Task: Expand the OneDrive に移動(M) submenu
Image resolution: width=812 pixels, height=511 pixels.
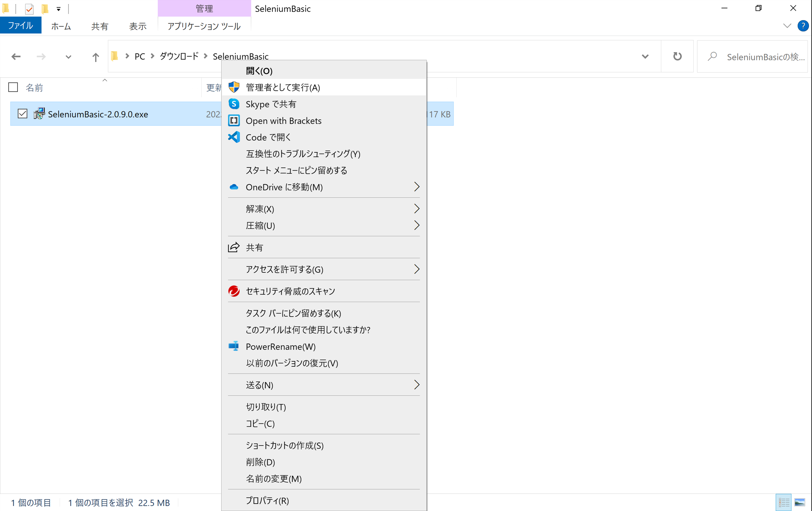Action: [417, 187]
